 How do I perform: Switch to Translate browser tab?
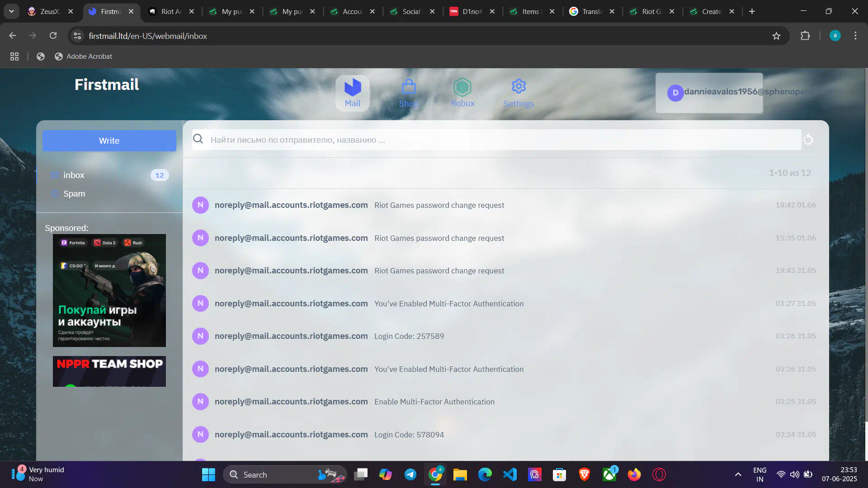click(591, 11)
